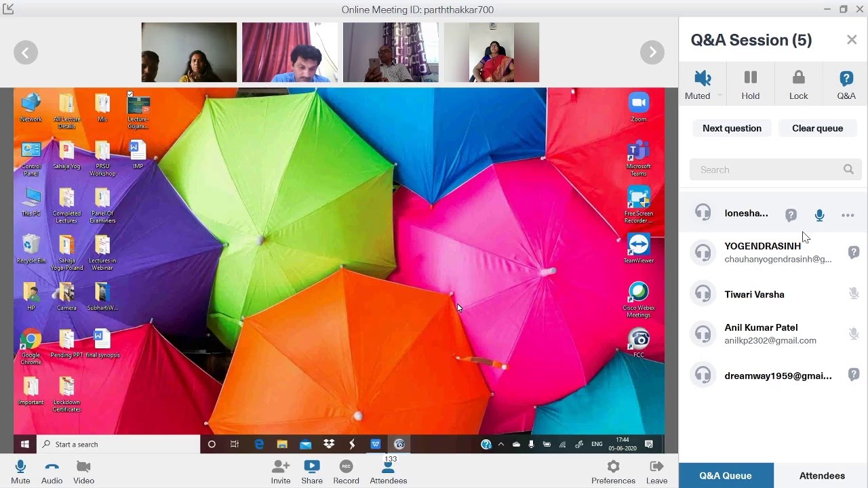868x488 pixels.
Task: Click the Mute microphone icon in bottom toolbar
Action: pyautogui.click(x=20, y=468)
